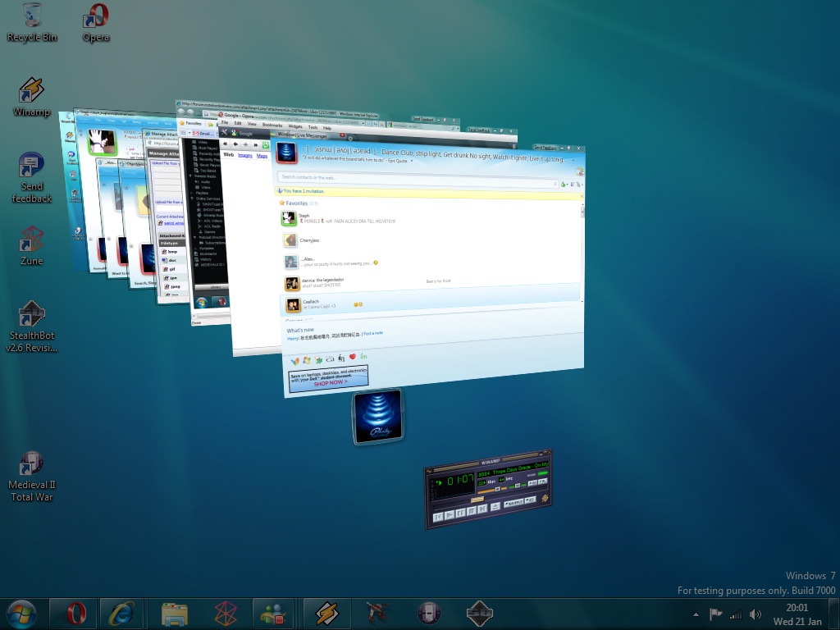This screenshot has height=630, width=840.
Task: Click the Messenger search contacts field
Action: [418, 180]
